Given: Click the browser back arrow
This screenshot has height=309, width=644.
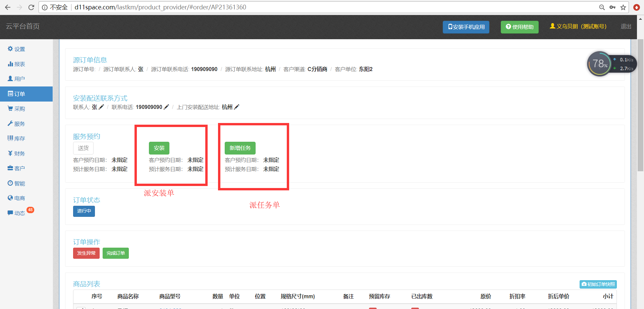Looking at the screenshot, I should point(8,7).
